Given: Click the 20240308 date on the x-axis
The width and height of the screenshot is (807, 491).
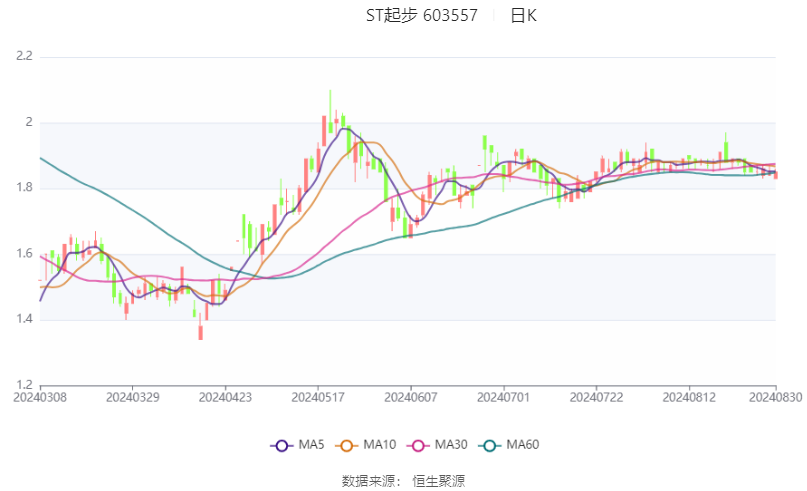Looking at the screenshot, I should tap(40, 398).
